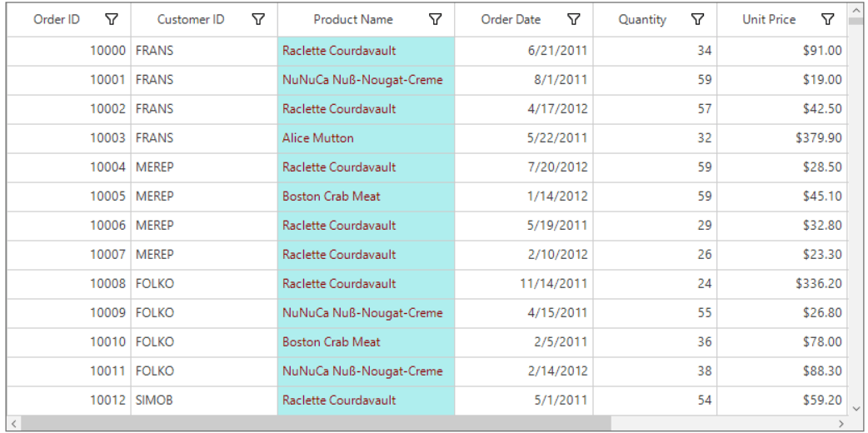Select NuNuCa Nuß-Nougat-Creme in order 10001 row
Viewport: 868px width, 433px height.
click(x=366, y=80)
